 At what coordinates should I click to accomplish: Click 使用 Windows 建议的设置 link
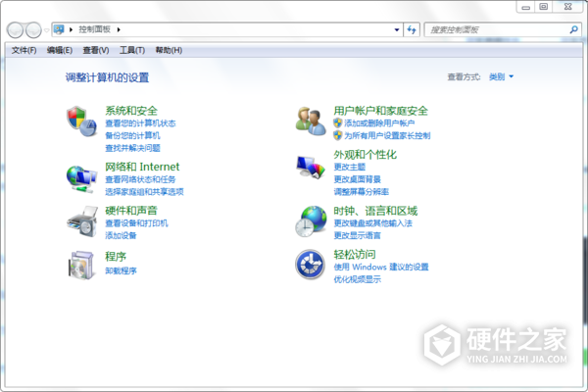point(381,267)
